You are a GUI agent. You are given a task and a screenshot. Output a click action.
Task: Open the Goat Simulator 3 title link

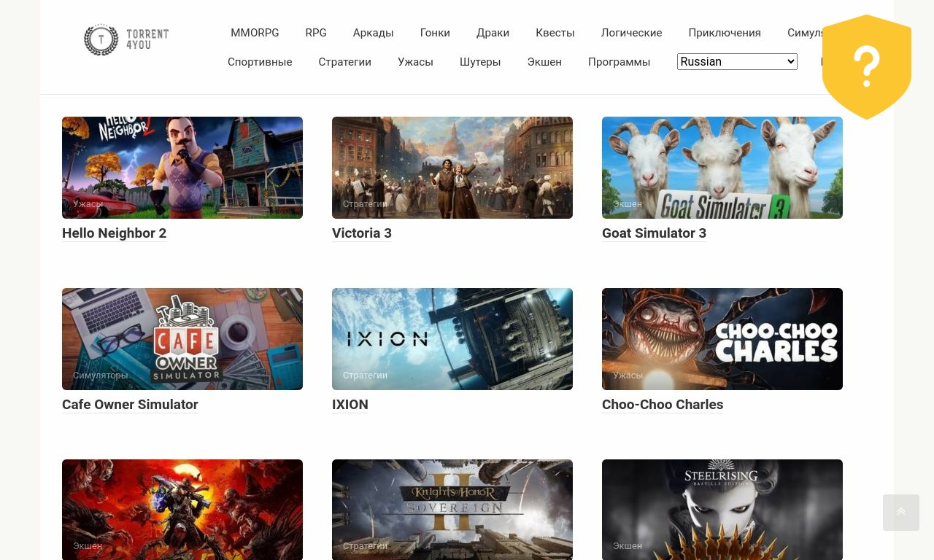point(654,233)
